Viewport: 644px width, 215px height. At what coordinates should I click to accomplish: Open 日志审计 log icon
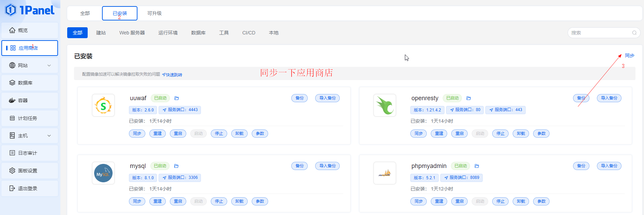[12, 153]
